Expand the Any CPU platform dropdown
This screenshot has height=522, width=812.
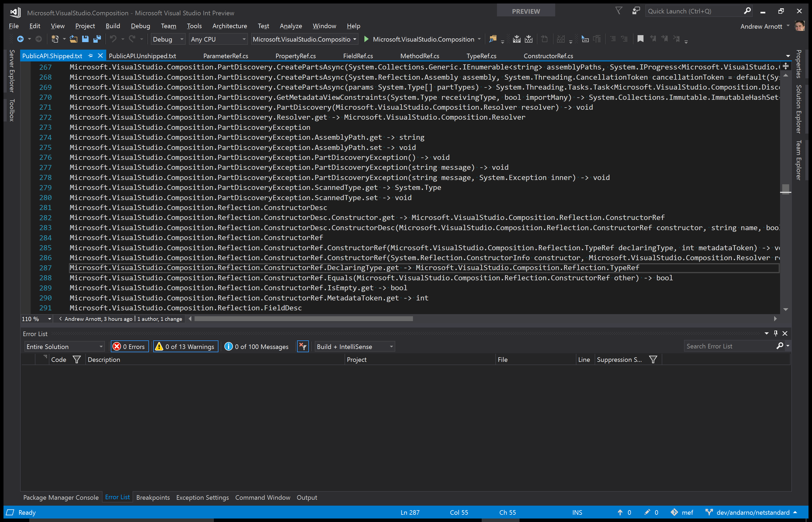click(218, 39)
